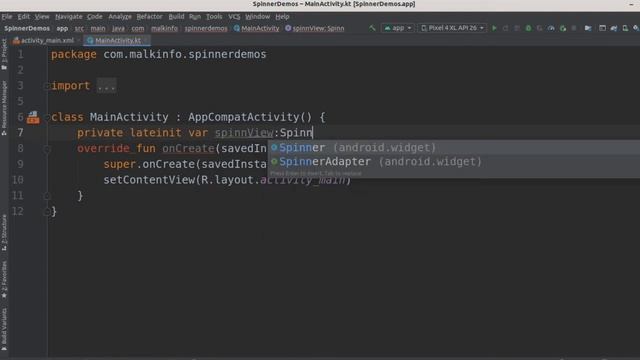Click the fold end marker on line 11

(47, 196)
